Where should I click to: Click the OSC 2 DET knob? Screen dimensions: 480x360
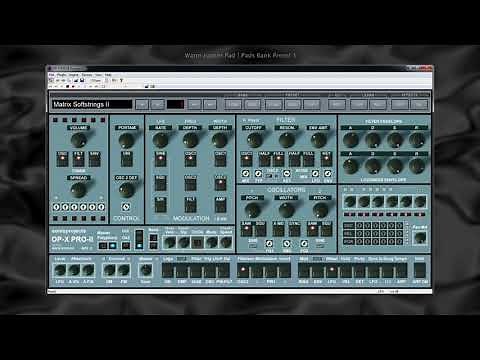click(127, 190)
